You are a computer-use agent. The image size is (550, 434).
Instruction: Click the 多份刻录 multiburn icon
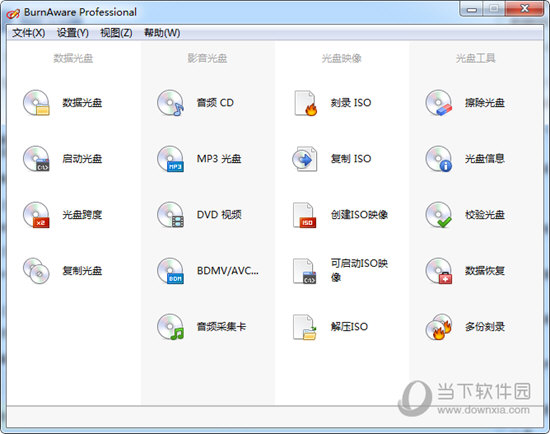point(438,327)
